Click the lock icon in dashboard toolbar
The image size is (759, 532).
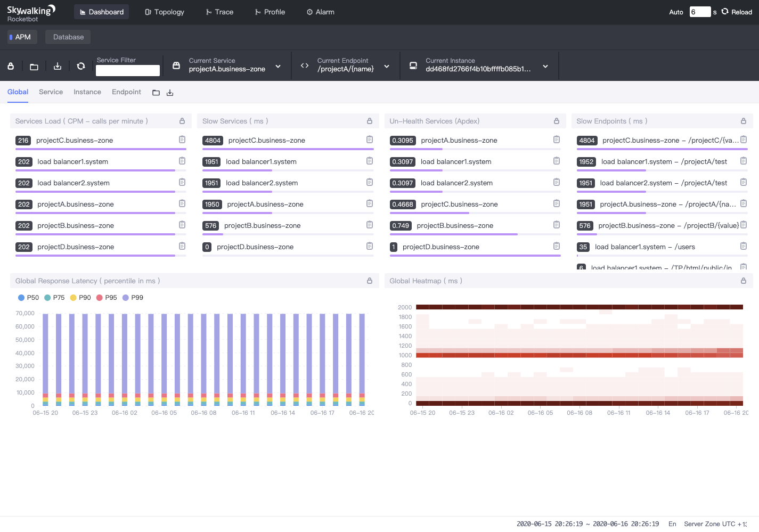[x=11, y=66]
